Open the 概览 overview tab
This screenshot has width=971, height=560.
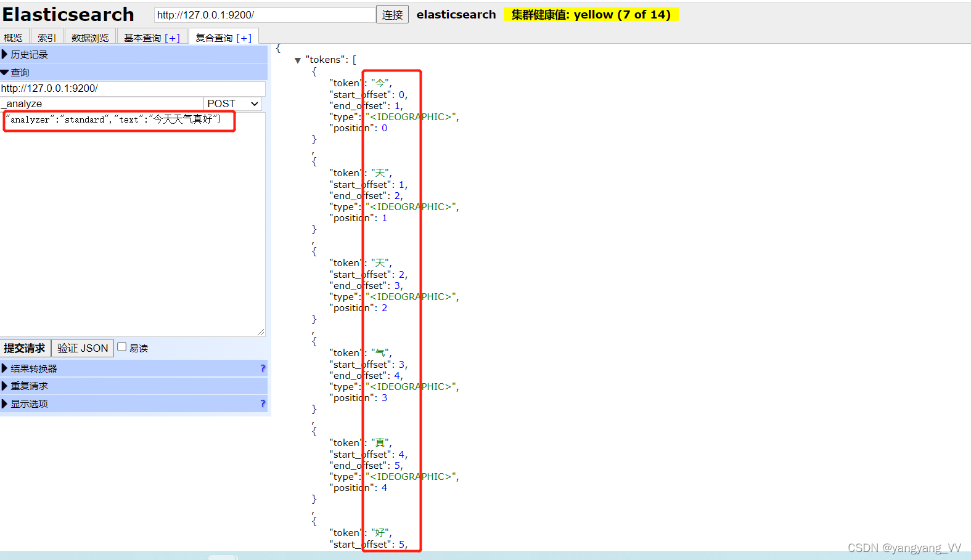coord(13,38)
